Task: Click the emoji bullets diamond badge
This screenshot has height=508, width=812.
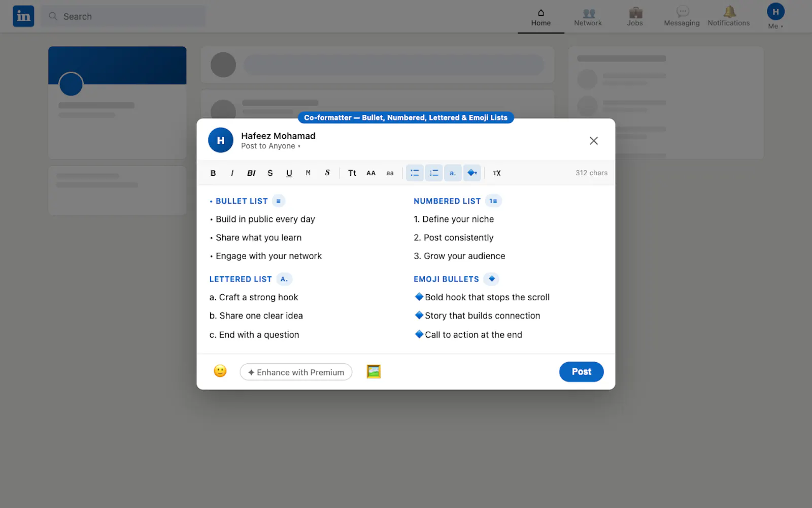Action: pyautogui.click(x=491, y=279)
